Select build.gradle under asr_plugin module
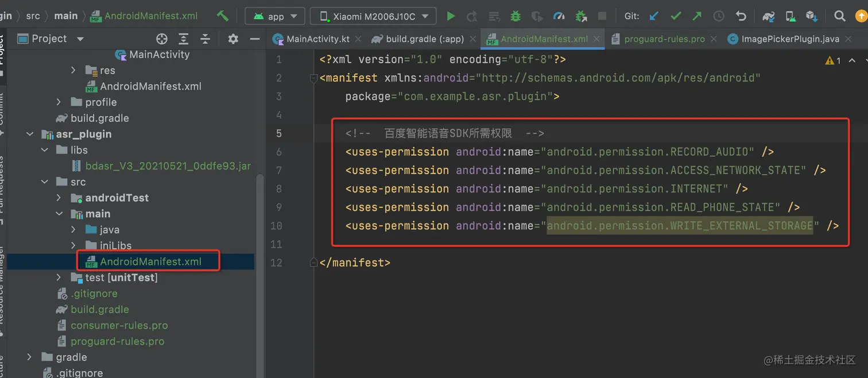This screenshot has width=868, height=378. click(93, 309)
